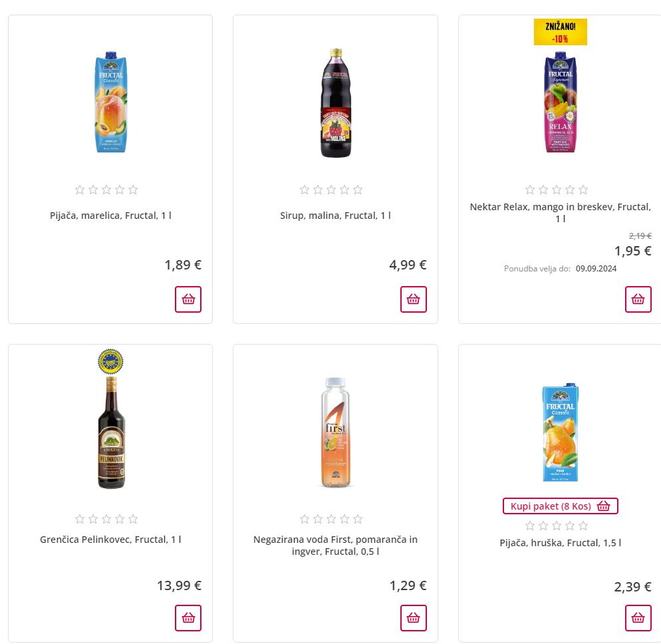This screenshot has height=644, width=661.
Task: View the Pelinkovec bottle image
Action: pyautogui.click(x=110, y=432)
